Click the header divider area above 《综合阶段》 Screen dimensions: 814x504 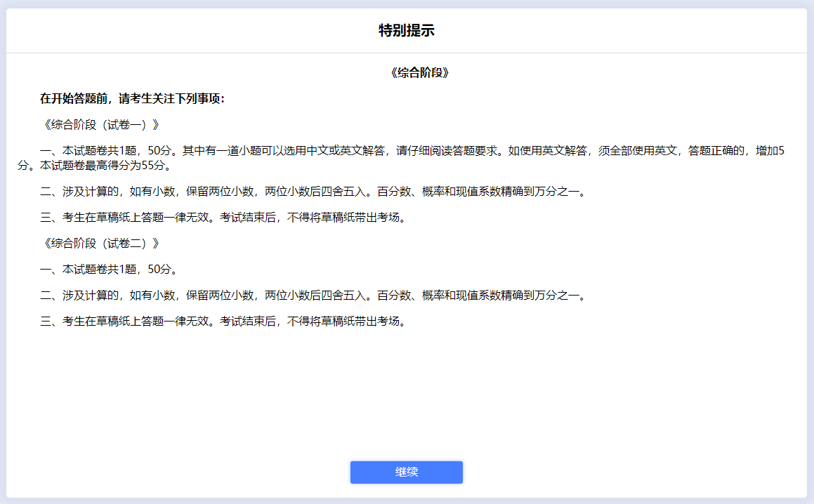[x=406, y=52]
